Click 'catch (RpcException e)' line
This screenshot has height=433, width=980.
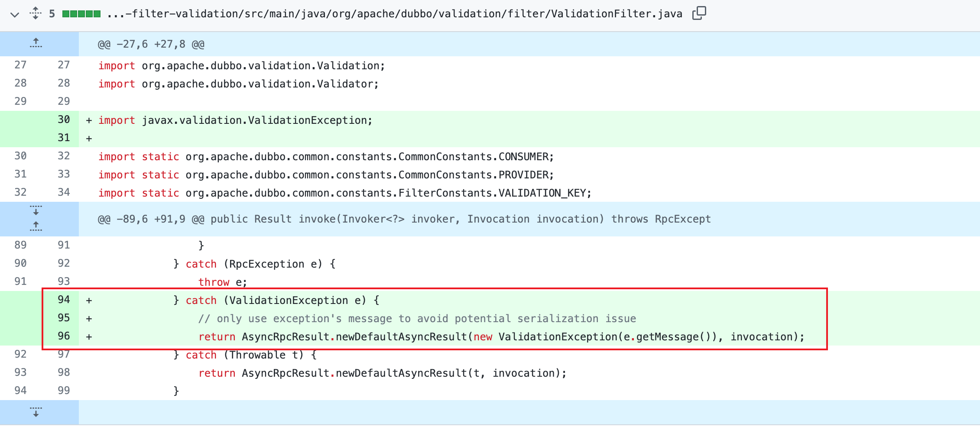pyautogui.click(x=254, y=264)
